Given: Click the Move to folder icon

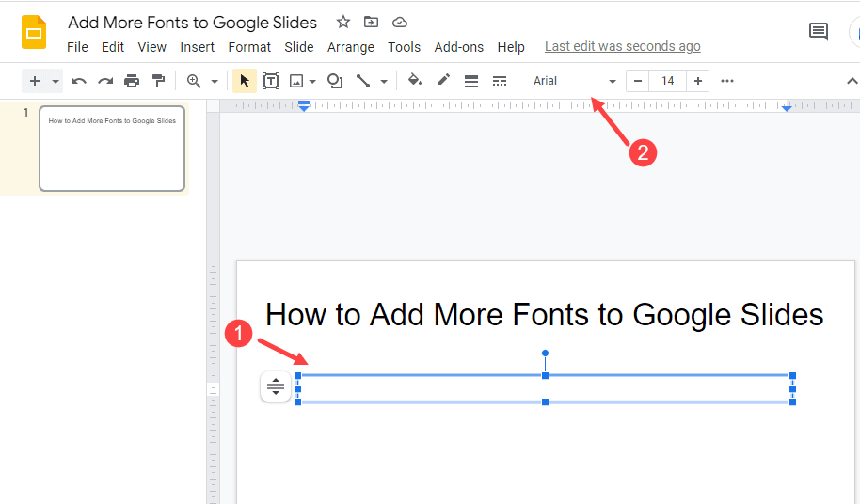Looking at the screenshot, I should (372, 22).
